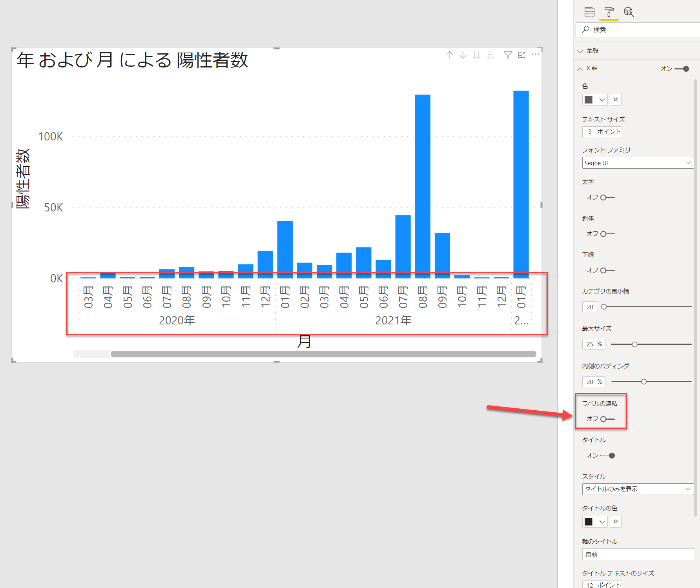The height and width of the screenshot is (588, 700).
Task: Enable drill down mode arrow
Action: pos(463,55)
